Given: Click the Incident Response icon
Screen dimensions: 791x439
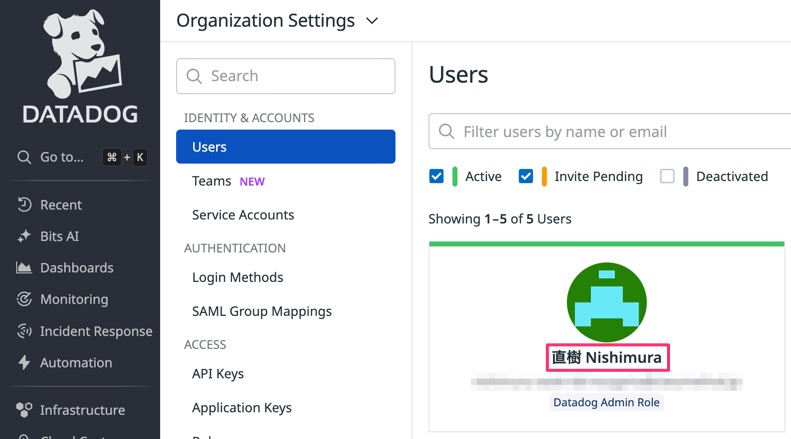Looking at the screenshot, I should [24, 331].
